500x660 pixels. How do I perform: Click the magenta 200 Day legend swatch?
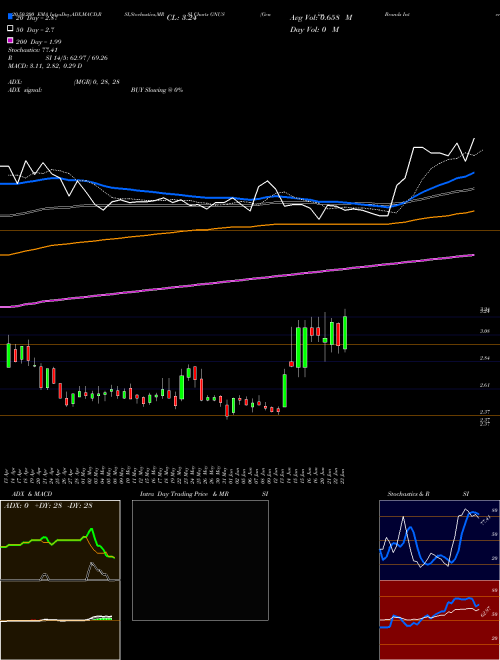[10, 40]
